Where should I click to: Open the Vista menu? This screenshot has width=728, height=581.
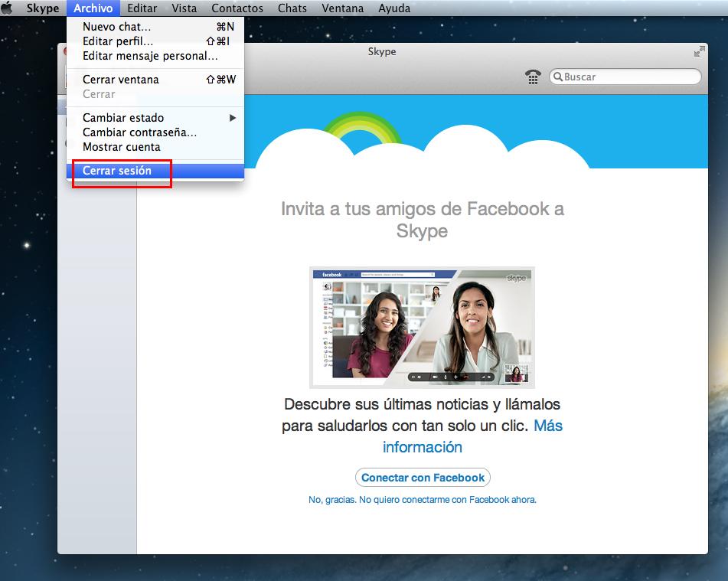click(x=184, y=8)
